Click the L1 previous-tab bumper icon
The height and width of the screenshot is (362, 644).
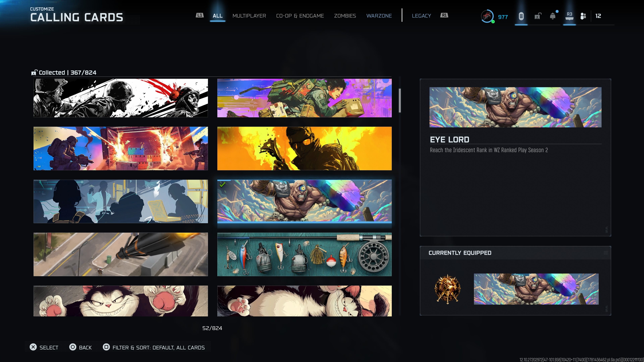click(x=200, y=15)
